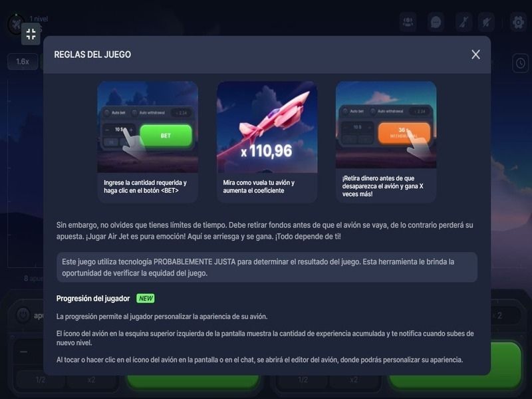Select the 1.6x previous coefficient chip
Image resolution: width=532 pixels, height=399 pixels.
pos(23,62)
